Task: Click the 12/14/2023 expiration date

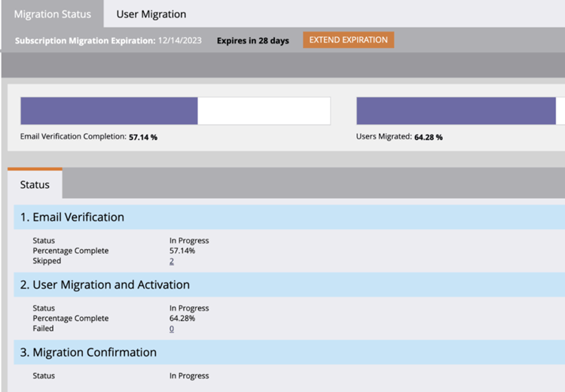Action: 180,41
